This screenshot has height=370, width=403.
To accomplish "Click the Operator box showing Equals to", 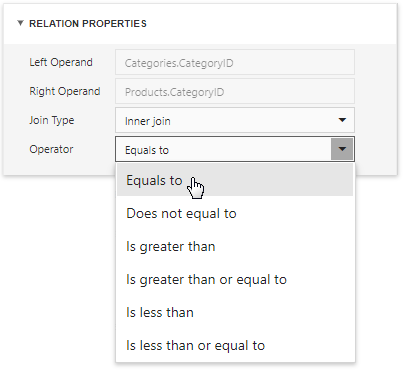I will 223,149.
